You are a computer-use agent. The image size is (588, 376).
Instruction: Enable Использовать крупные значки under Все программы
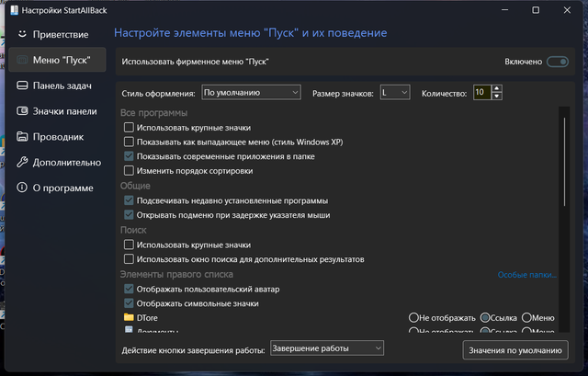tap(129, 128)
